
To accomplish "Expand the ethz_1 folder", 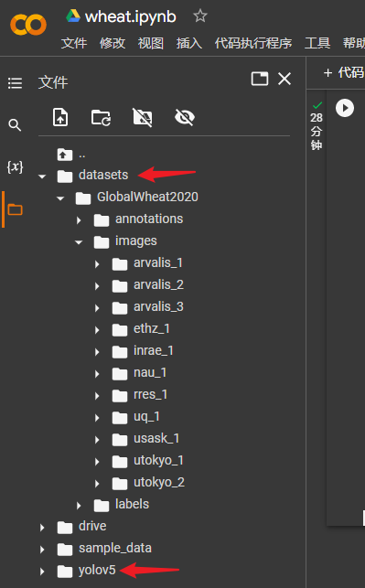I will pos(97,330).
